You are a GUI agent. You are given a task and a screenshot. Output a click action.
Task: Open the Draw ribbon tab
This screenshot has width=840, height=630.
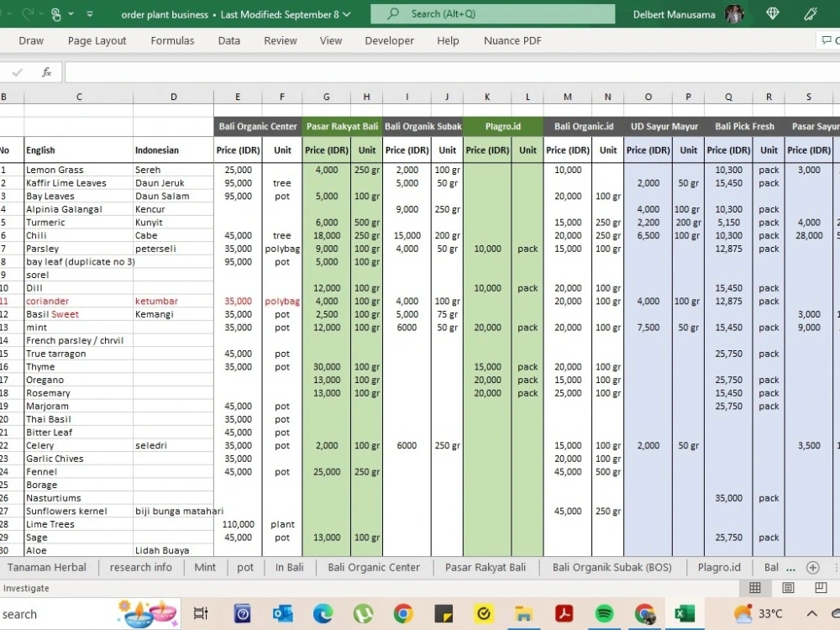31,40
